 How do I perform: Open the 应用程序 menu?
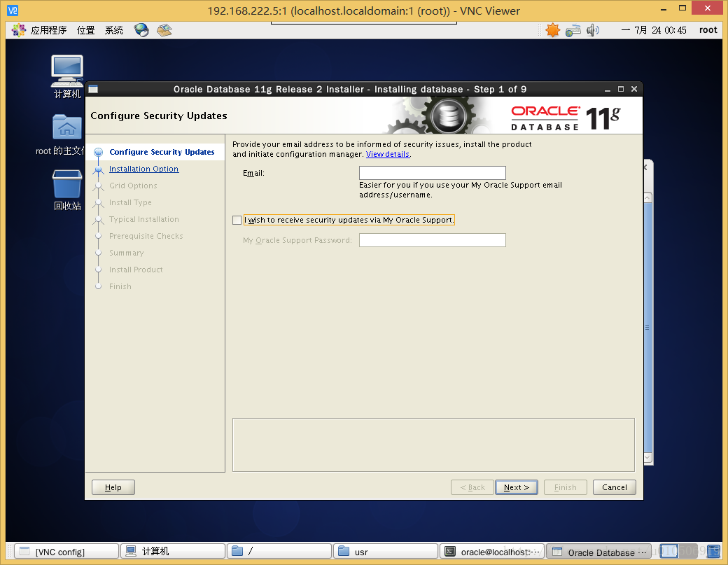pyautogui.click(x=48, y=30)
